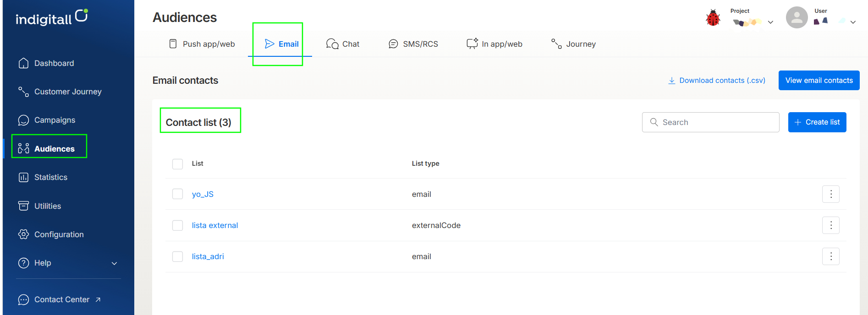
Task: Open three-dot menu for lista_adri
Action: click(x=831, y=256)
